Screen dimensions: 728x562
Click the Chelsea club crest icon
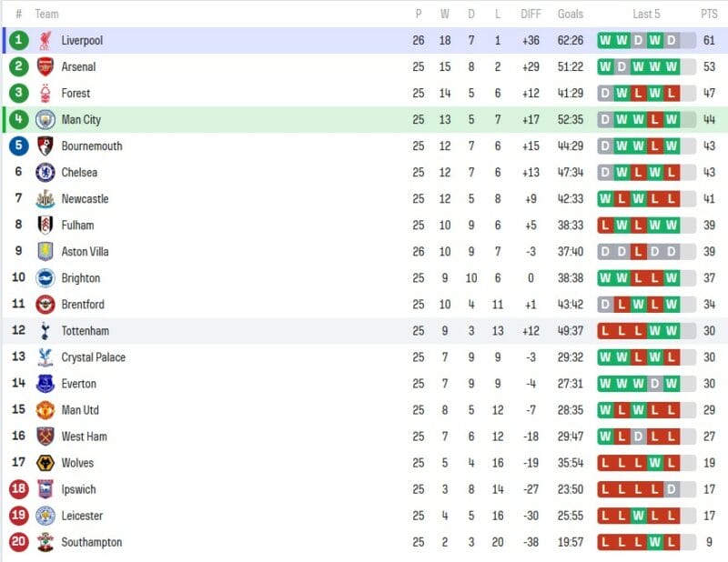click(x=45, y=172)
